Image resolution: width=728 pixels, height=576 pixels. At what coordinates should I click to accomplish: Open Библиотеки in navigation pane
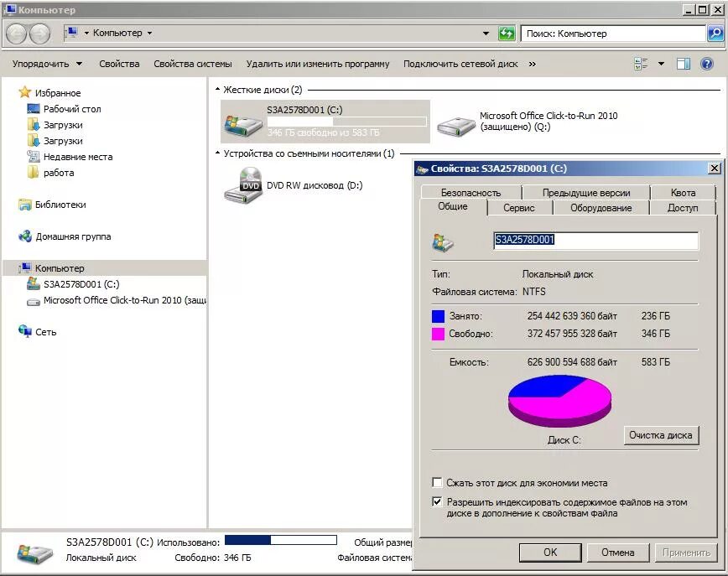(60, 205)
